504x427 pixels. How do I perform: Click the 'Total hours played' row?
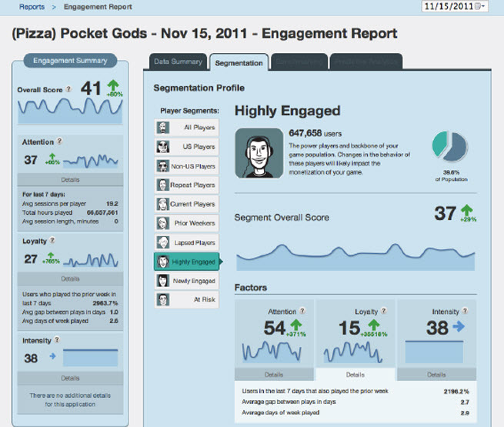click(70, 212)
